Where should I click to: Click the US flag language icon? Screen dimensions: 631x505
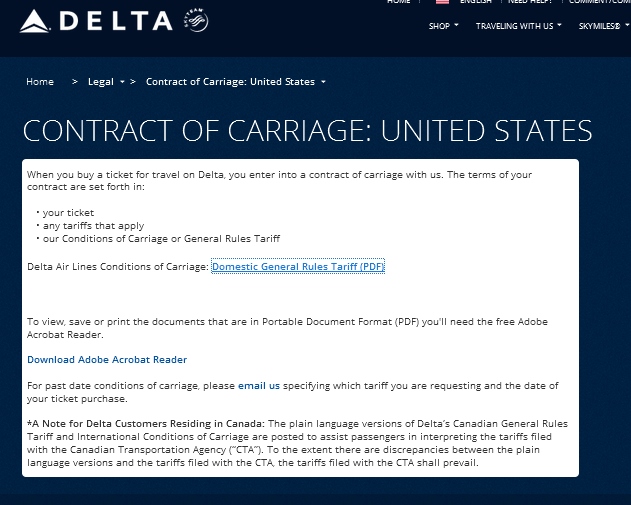pyautogui.click(x=442, y=2)
